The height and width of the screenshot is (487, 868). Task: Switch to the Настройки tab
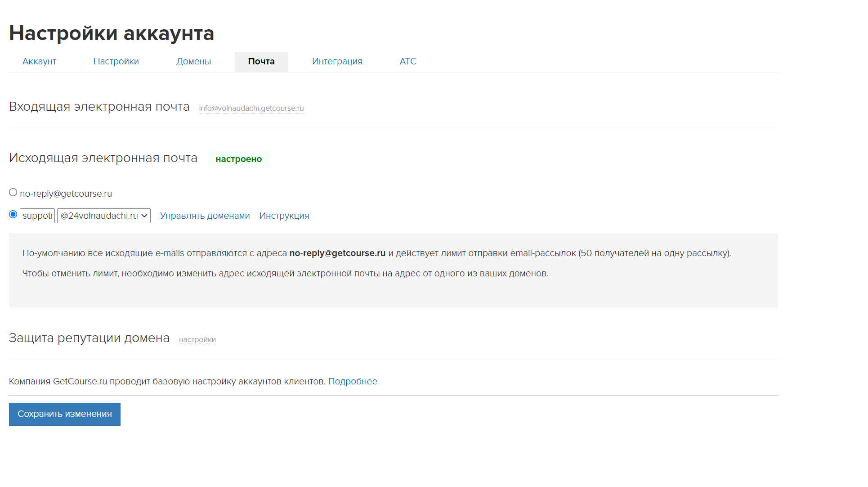click(116, 62)
